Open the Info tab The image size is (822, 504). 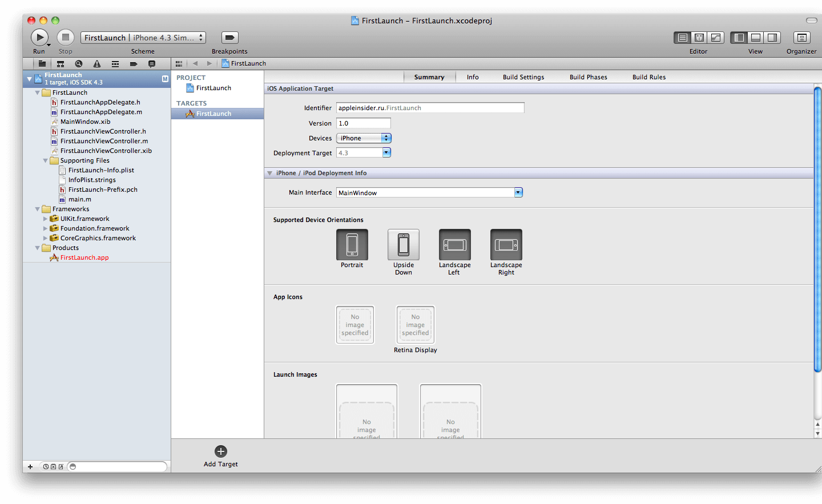coord(473,77)
